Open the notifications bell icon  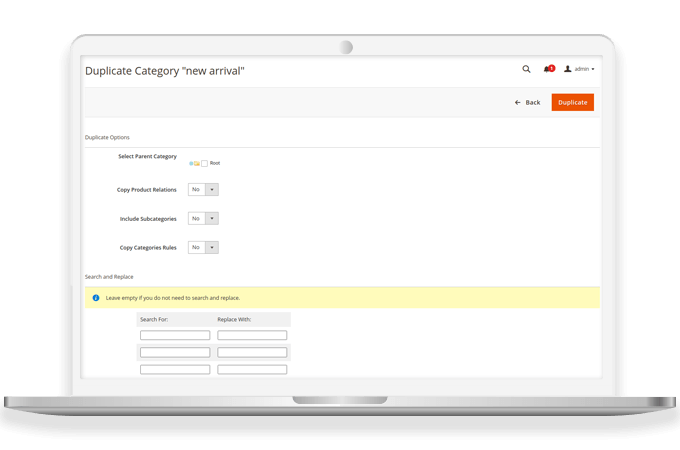547,70
